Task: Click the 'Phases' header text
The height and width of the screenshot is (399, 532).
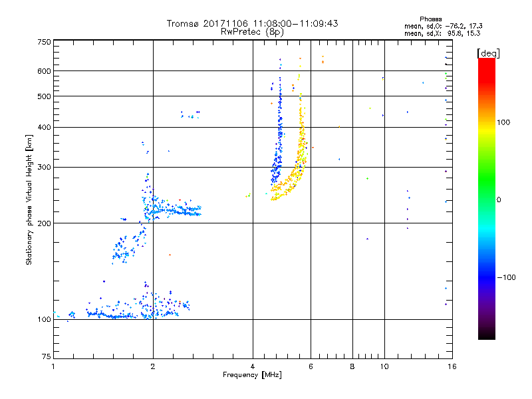Action: click(430, 19)
